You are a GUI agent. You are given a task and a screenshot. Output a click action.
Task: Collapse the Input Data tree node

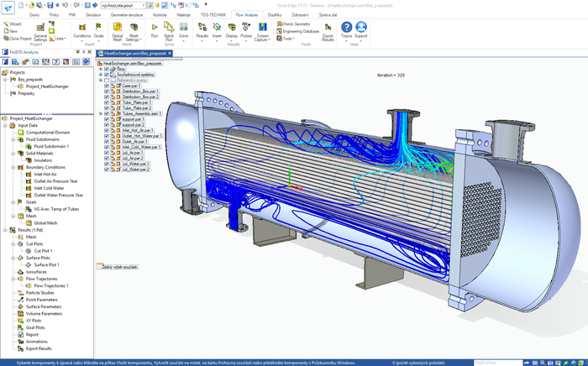5,125
